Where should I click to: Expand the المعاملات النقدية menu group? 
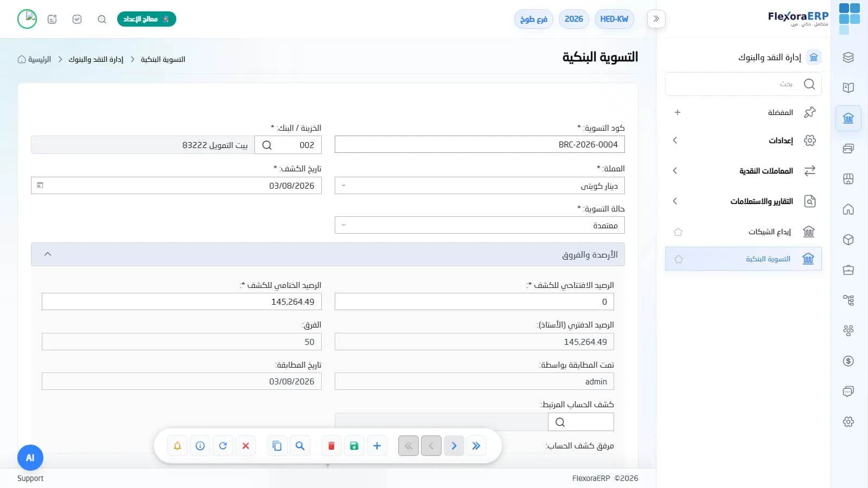(x=743, y=171)
